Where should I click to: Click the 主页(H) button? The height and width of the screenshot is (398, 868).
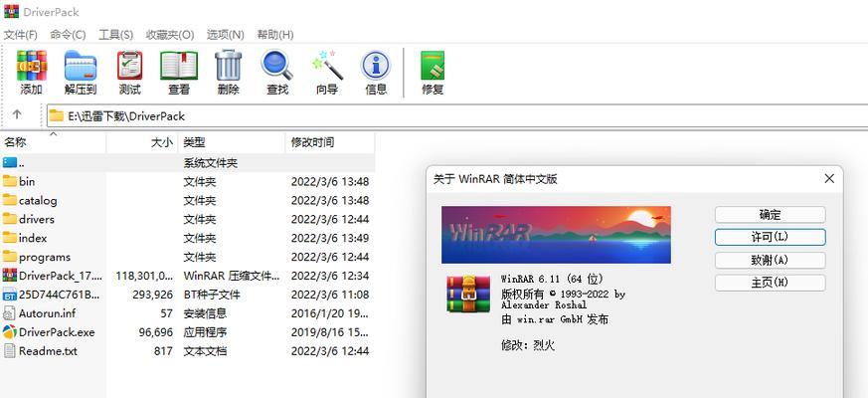tap(770, 283)
